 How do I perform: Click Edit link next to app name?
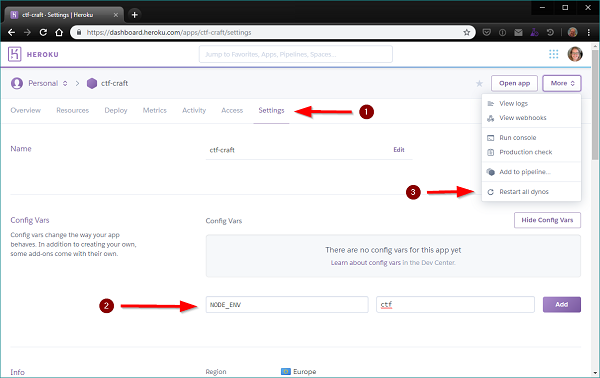pos(399,150)
